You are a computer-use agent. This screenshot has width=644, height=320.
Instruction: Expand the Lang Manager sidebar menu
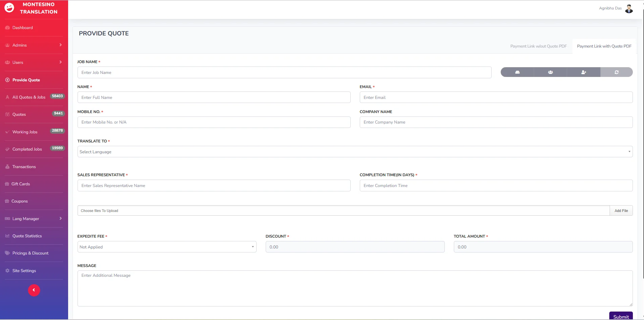34,219
